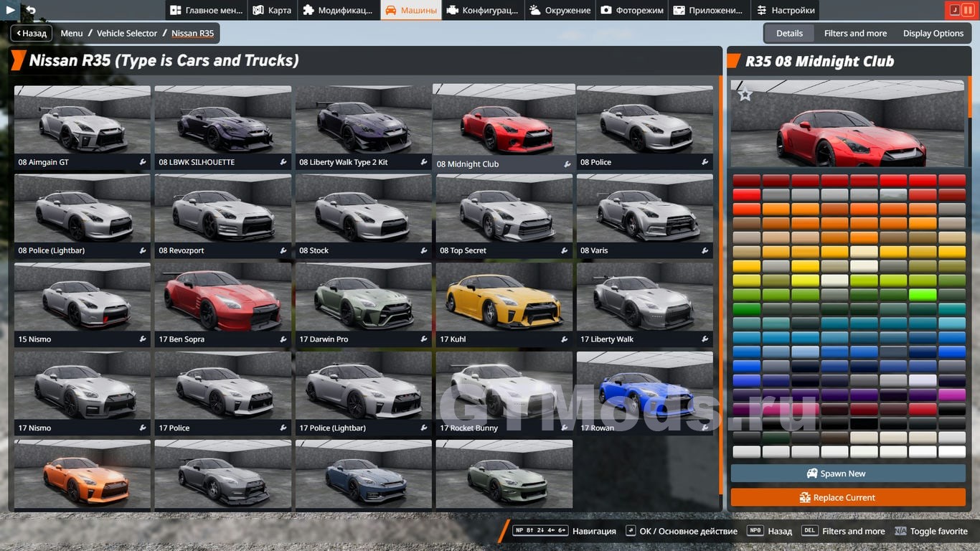Switch to the Details tab
The image size is (980, 551).
(x=789, y=33)
